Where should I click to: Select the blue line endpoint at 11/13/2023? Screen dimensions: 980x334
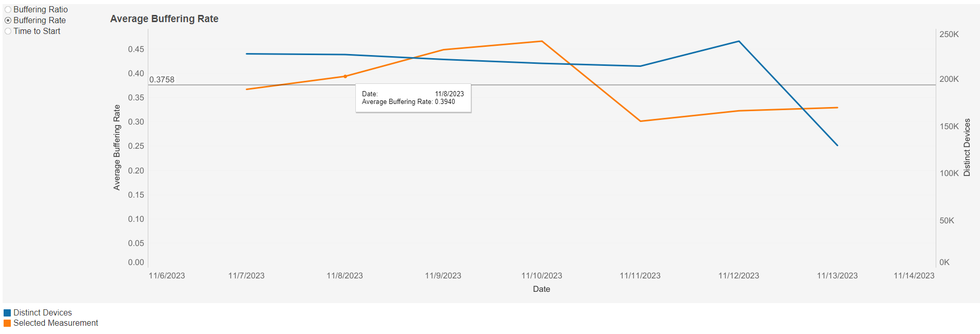837,145
